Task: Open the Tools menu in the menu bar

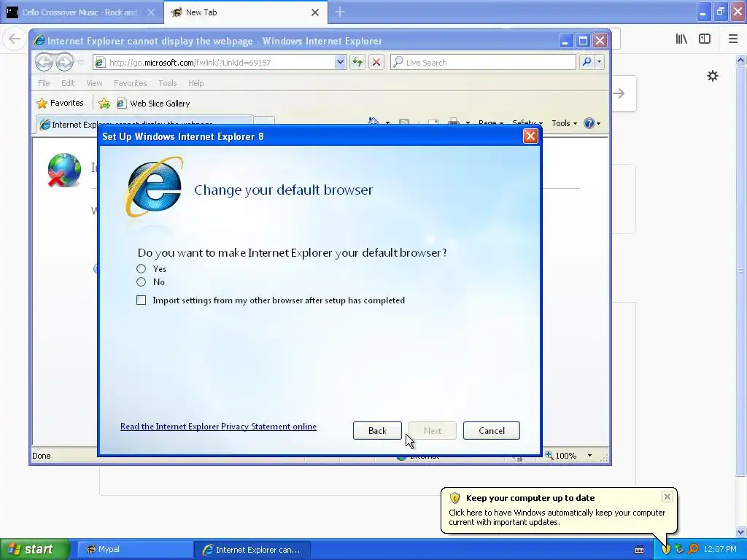Action: (168, 83)
